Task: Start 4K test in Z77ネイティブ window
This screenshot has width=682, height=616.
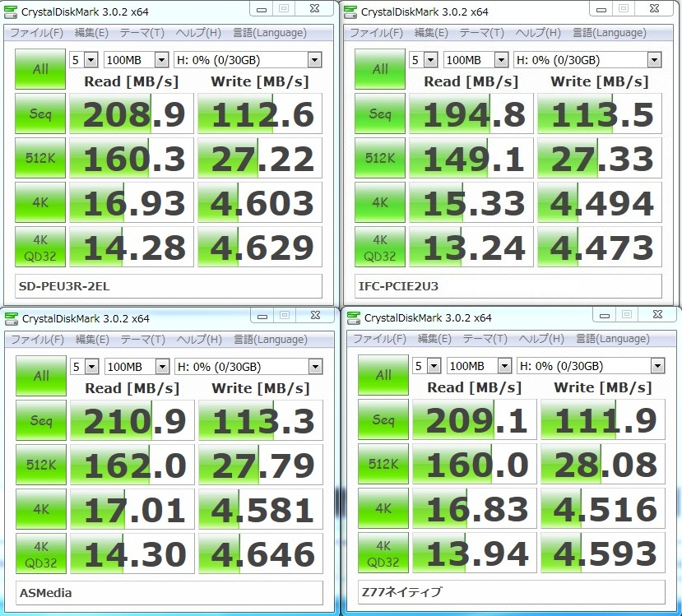Action: click(383, 508)
